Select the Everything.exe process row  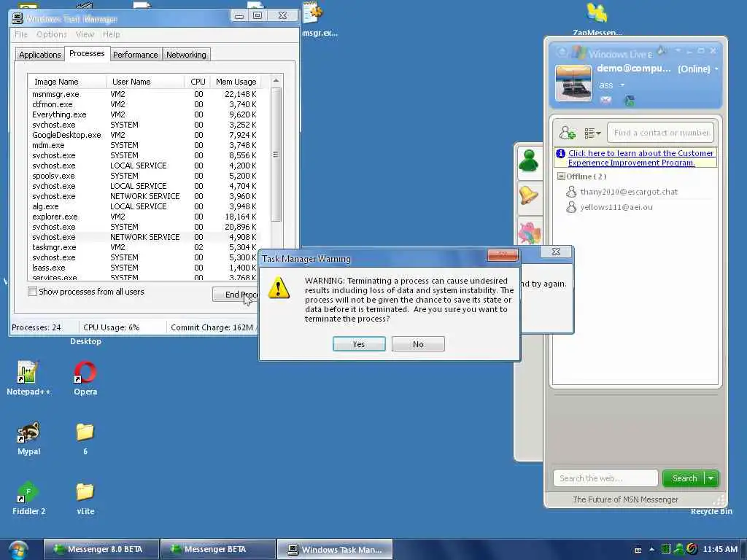pyautogui.click(x=144, y=114)
